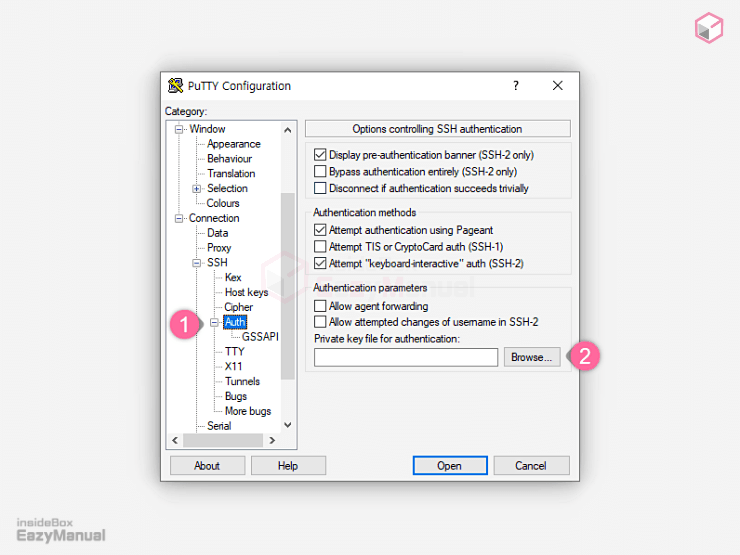Click the Browse button for private key
Viewport: 740px width, 555px height.
pos(532,357)
